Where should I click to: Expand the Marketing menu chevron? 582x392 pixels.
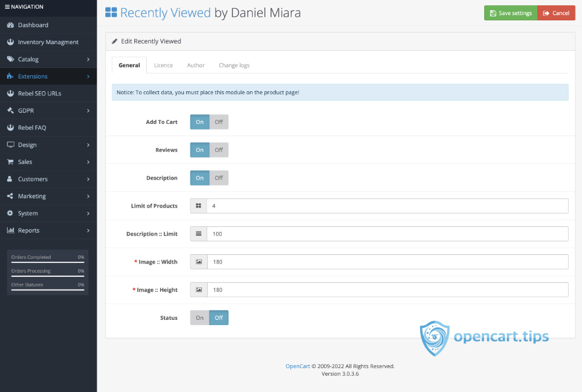pos(88,196)
